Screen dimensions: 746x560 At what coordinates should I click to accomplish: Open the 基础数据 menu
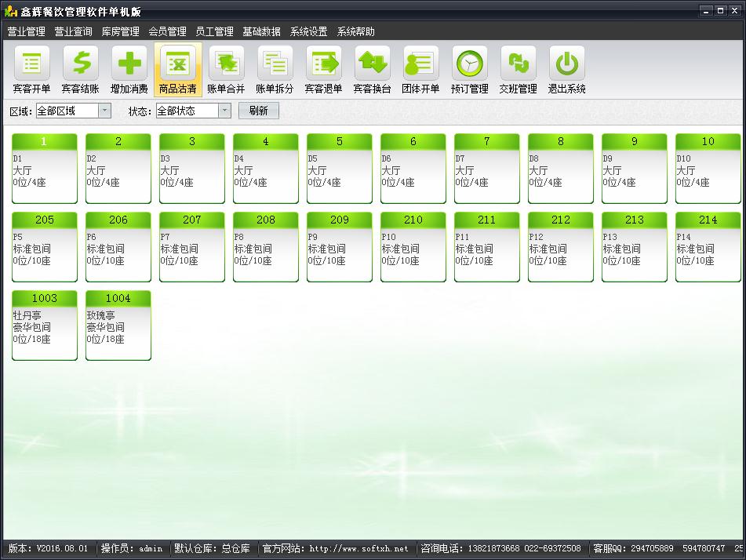(x=262, y=32)
